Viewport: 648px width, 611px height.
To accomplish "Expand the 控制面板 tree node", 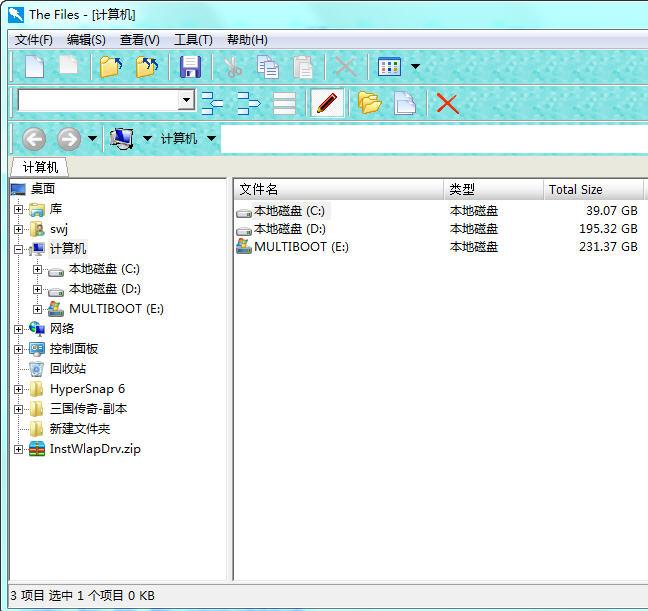I will [18, 349].
